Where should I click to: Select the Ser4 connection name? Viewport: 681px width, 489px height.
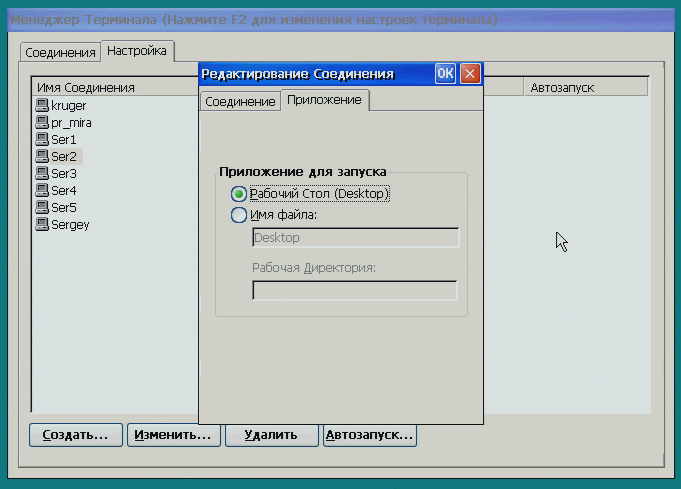pyautogui.click(x=64, y=190)
